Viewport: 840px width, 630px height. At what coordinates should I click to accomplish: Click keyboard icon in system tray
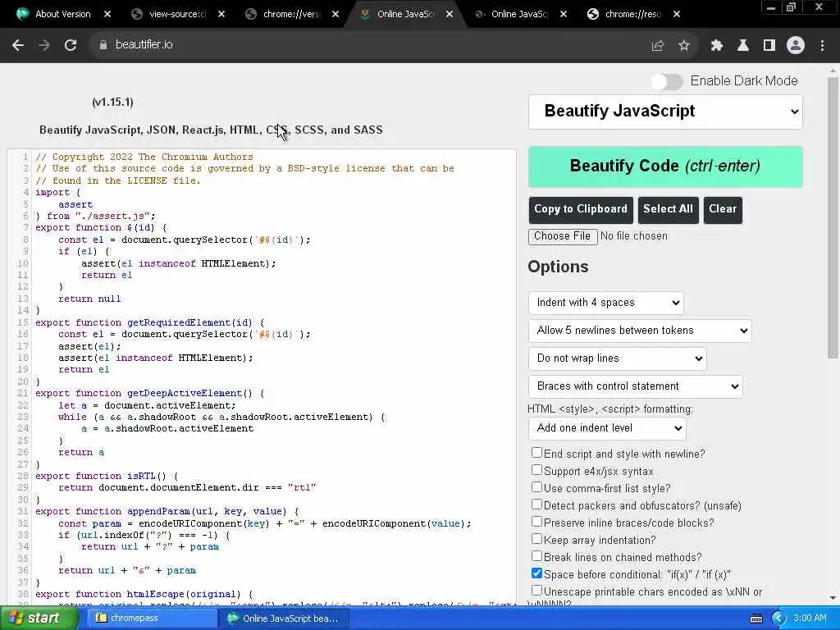pos(756,619)
